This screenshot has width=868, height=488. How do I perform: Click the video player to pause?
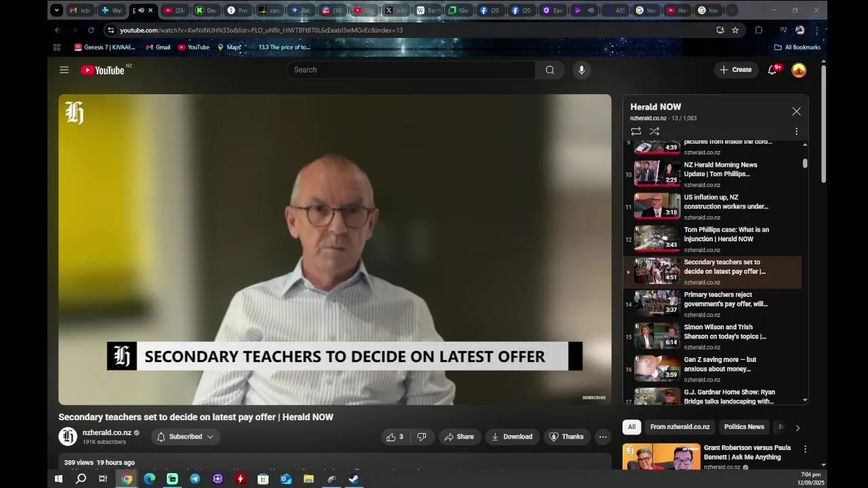point(335,249)
